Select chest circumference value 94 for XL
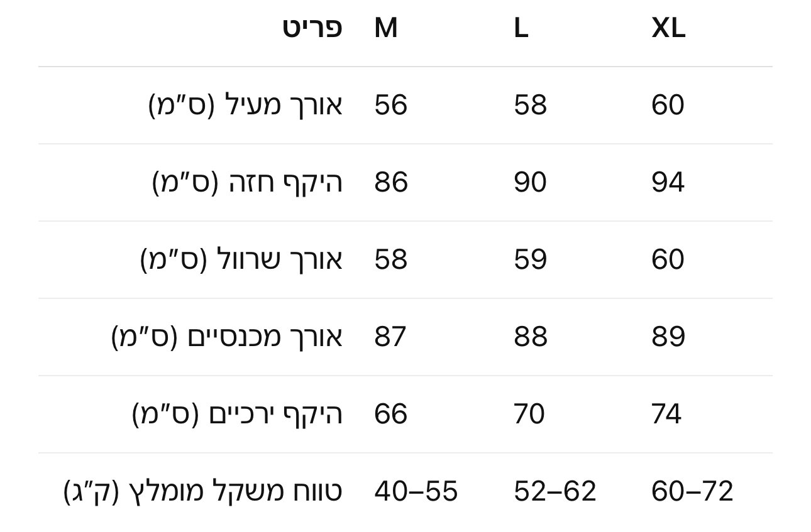The image size is (811, 532). tap(668, 183)
